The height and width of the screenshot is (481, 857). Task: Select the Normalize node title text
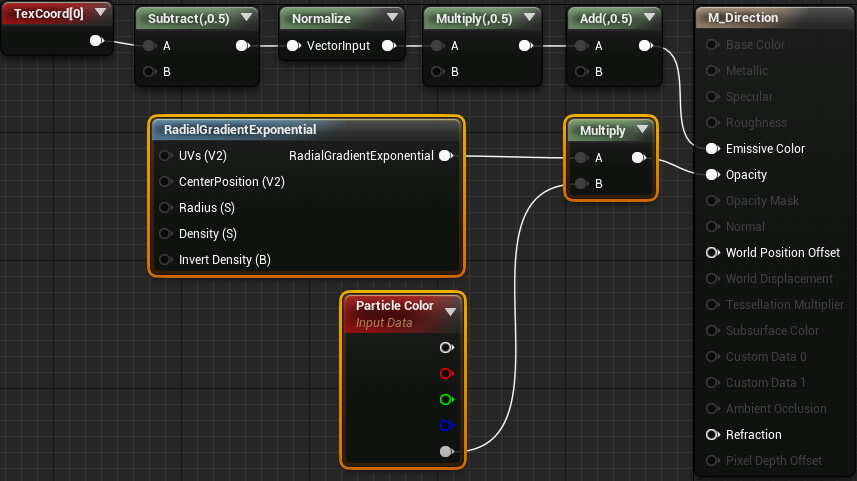click(x=321, y=19)
